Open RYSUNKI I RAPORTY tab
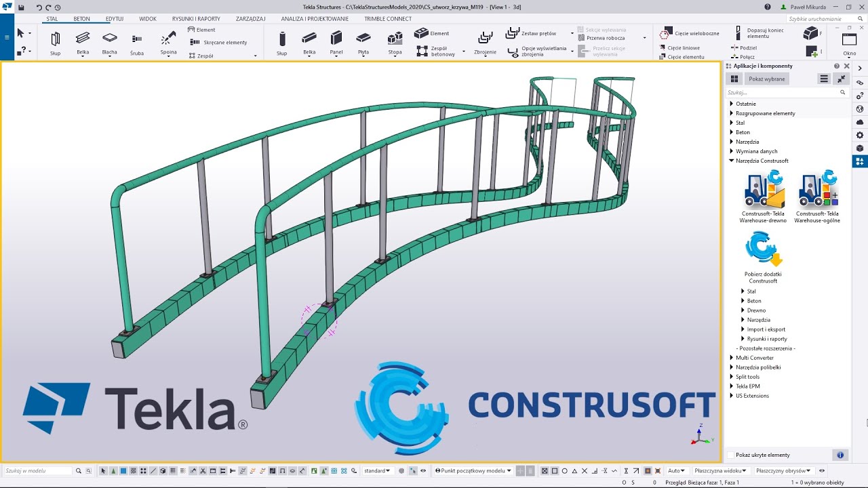Image resolution: width=868 pixels, height=488 pixels. [197, 19]
